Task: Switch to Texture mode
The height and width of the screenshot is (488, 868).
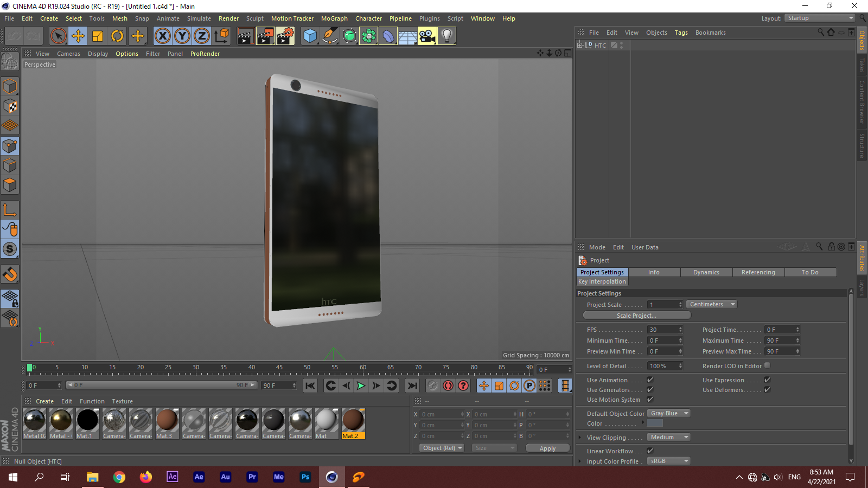Action: coord(10,106)
